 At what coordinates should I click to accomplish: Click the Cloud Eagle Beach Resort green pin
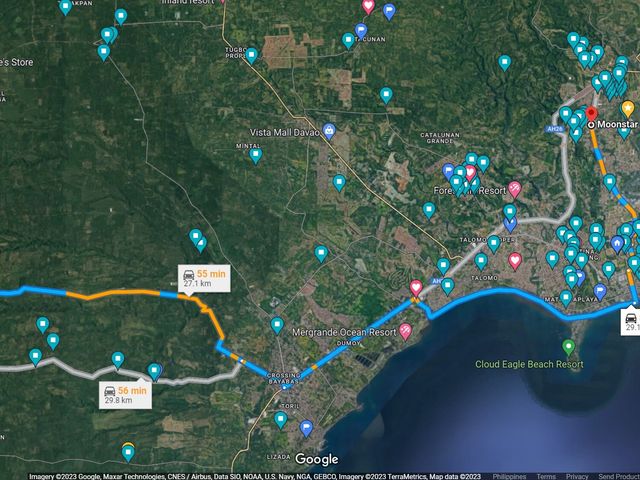click(568, 347)
